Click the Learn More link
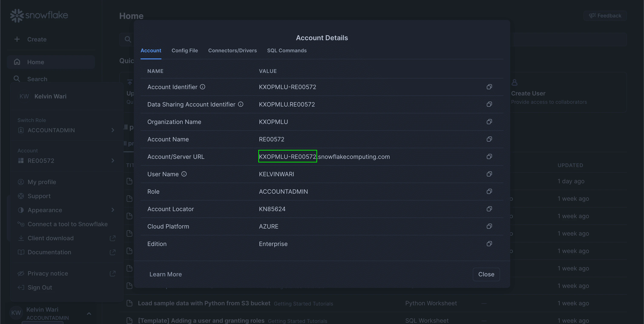The width and height of the screenshot is (644, 324). pos(165,274)
